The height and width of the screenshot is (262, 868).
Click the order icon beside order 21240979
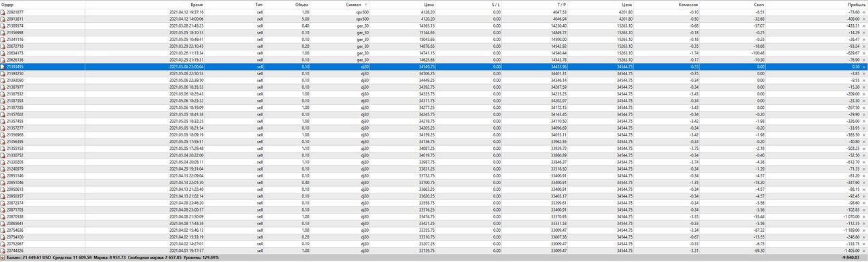click(x=3, y=169)
